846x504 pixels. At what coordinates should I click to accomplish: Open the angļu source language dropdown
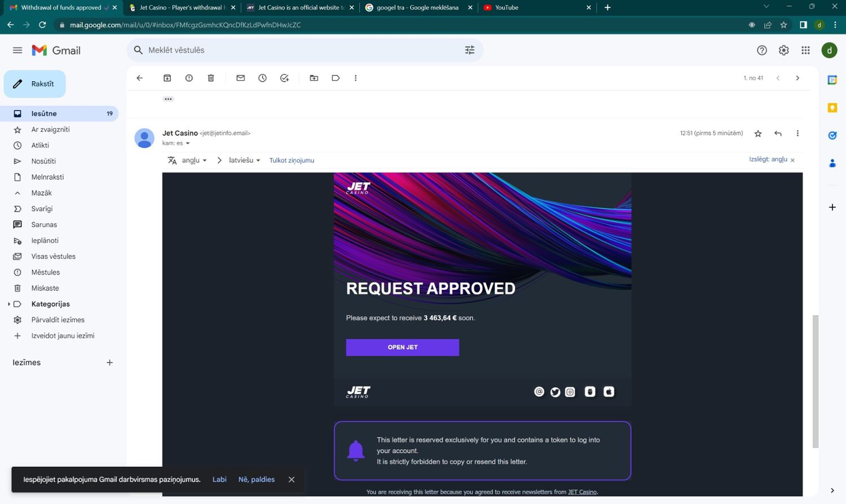click(194, 161)
